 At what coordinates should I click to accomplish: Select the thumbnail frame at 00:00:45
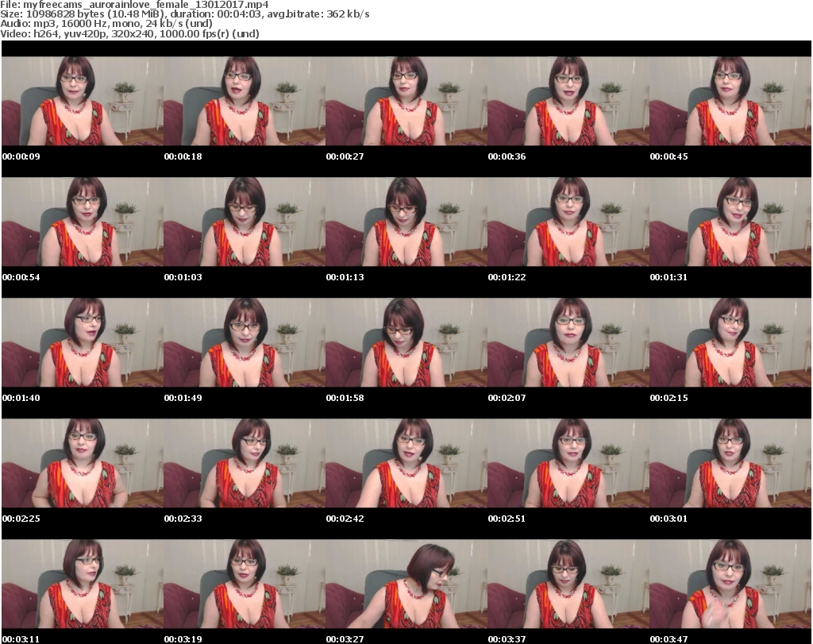730,101
